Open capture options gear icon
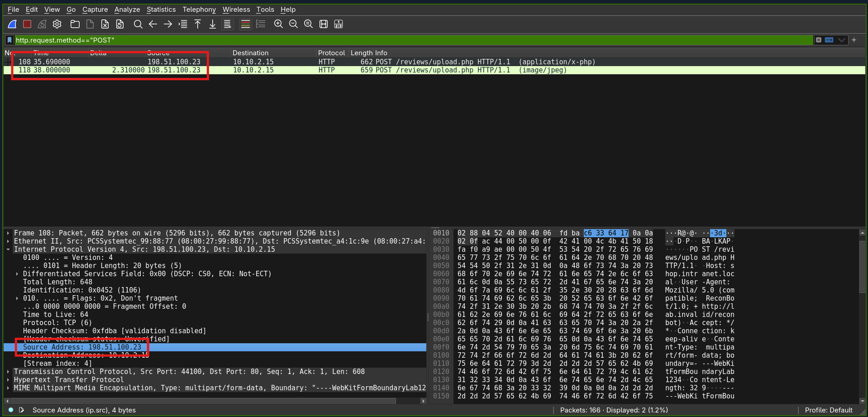The image size is (868, 417). pyautogui.click(x=57, y=24)
